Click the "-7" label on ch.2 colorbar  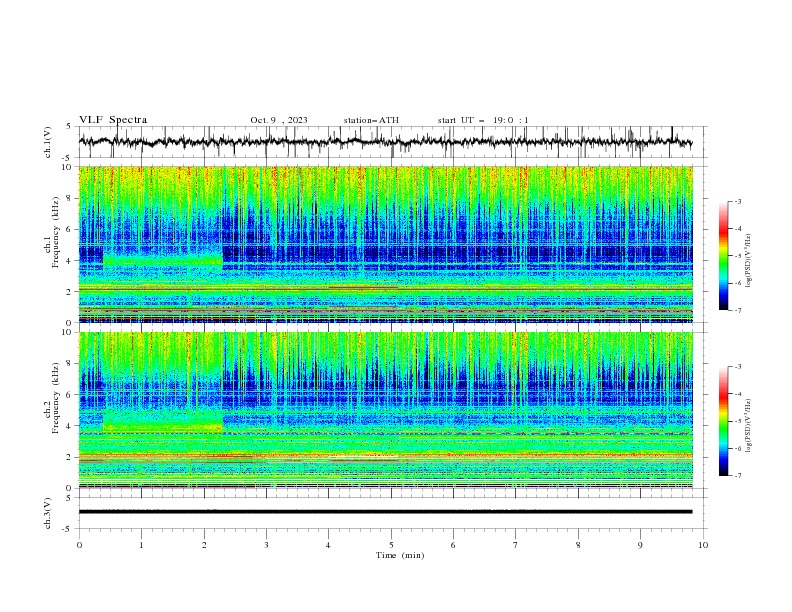pos(737,476)
